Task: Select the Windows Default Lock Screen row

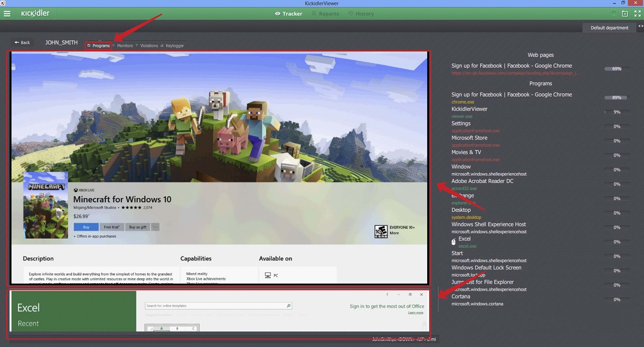Action: tap(540, 271)
